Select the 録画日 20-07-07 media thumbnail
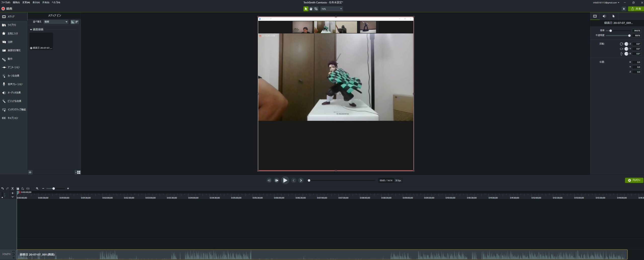This screenshot has width=644, height=260. click(x=41, y=41)
